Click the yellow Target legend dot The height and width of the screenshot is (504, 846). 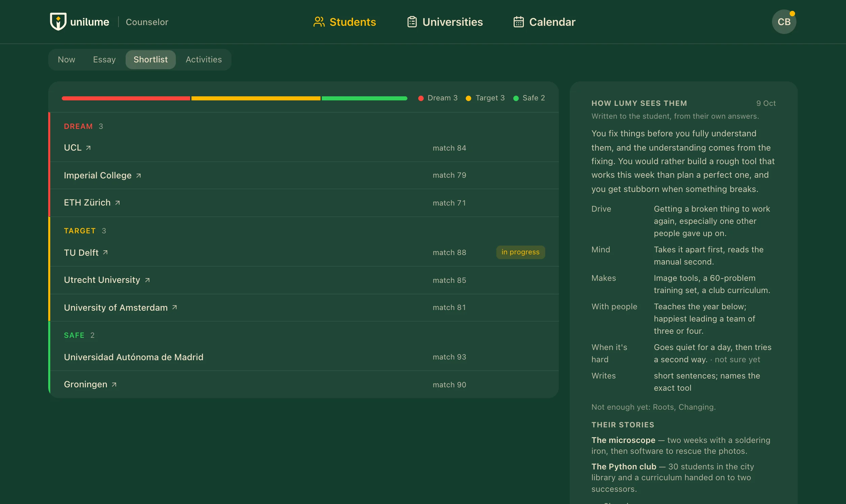[468, 98]
